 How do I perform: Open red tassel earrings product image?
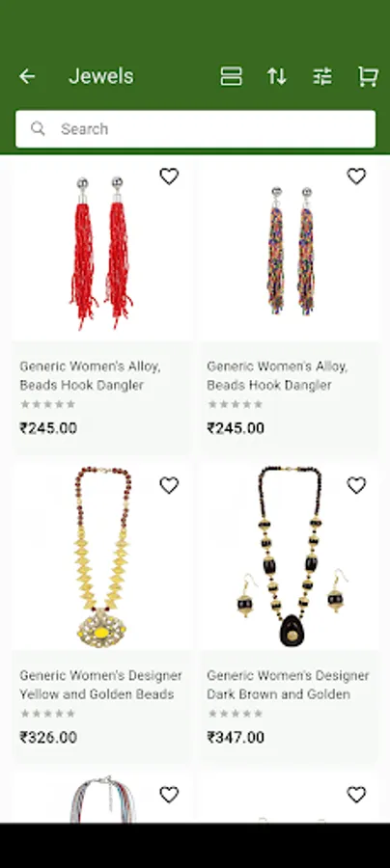102,253
